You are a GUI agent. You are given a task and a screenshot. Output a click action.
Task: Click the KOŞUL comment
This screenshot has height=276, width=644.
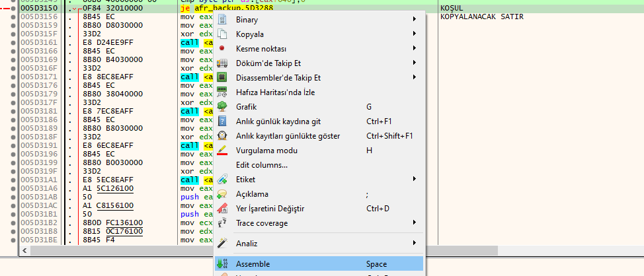(452, 8)
